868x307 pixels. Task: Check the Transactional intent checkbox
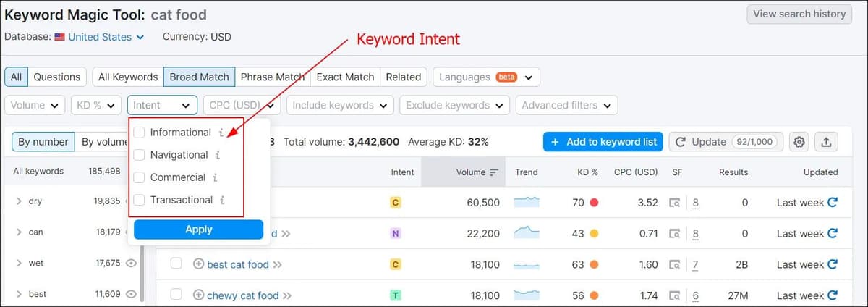[x=140, y=200]
